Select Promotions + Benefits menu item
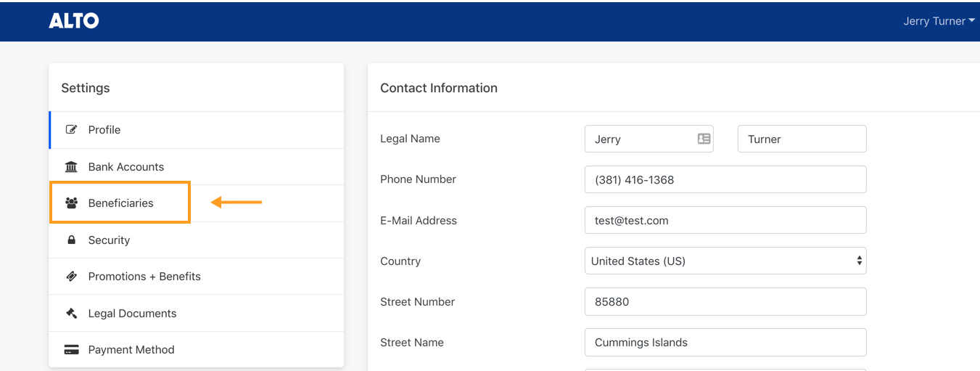 [x=144, y=277]
